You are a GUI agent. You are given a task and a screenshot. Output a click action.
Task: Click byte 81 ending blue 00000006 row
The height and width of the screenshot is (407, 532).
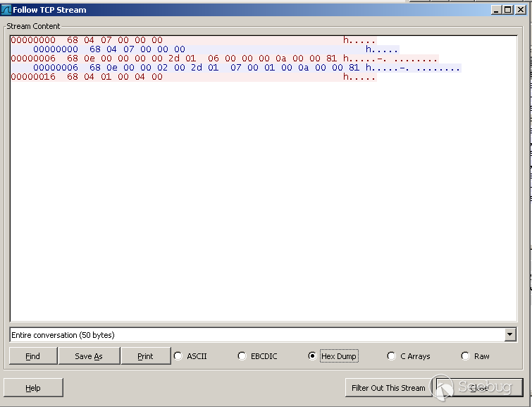coord(354,68)
